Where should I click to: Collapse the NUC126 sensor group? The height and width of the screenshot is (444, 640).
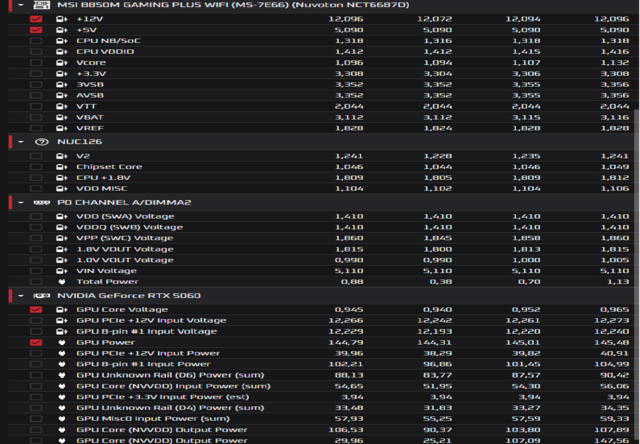(21, 142)
